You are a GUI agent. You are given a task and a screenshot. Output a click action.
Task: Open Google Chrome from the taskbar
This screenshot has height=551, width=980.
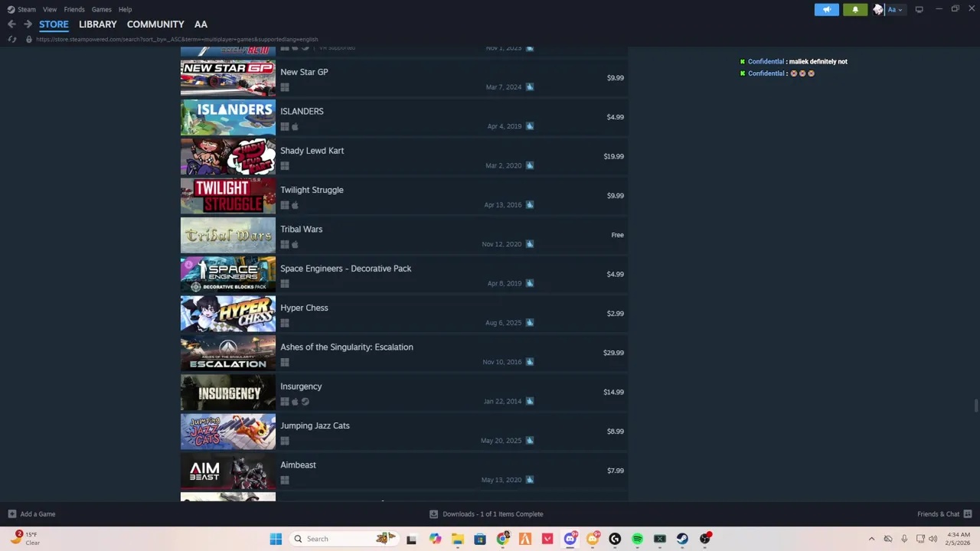click(502, 539)
